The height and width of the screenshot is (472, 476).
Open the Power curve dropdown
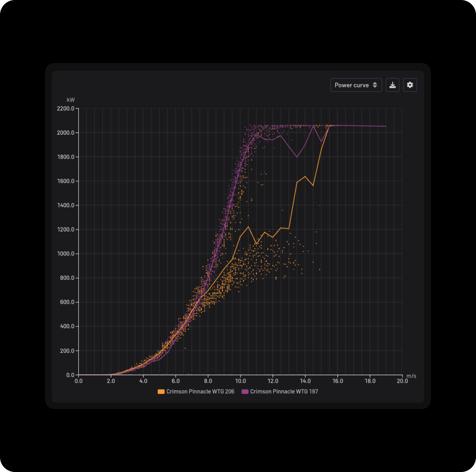coord(356,85)
